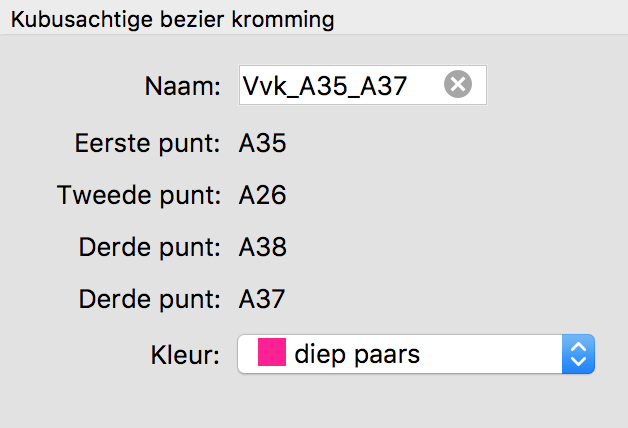Click the 'Derde punt:' label beside A38
Image resolution: width=628 pixels, height=428 pixels.
click(149, 248)
